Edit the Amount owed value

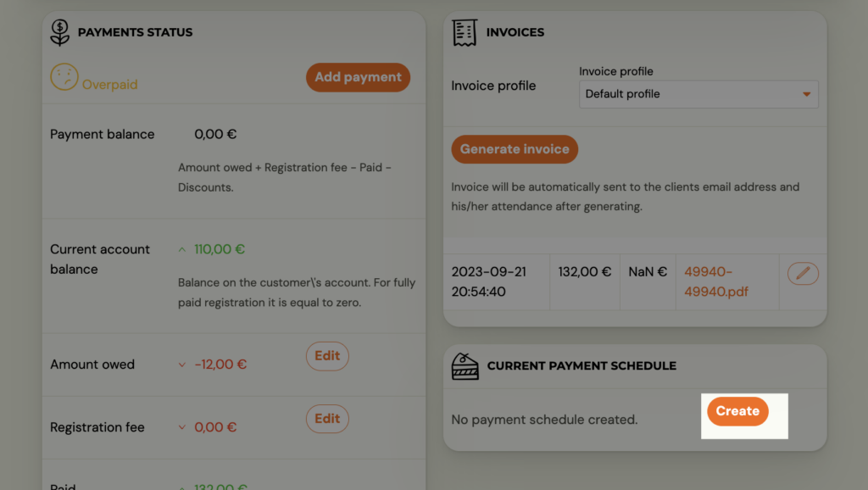327,356
